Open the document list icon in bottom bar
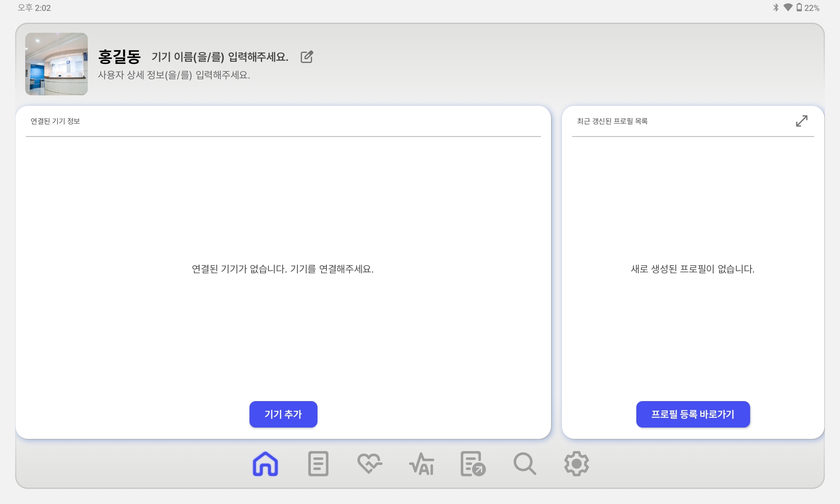This screenshot has height=504, width=840. pyautogui.click(x=318, y=464)
